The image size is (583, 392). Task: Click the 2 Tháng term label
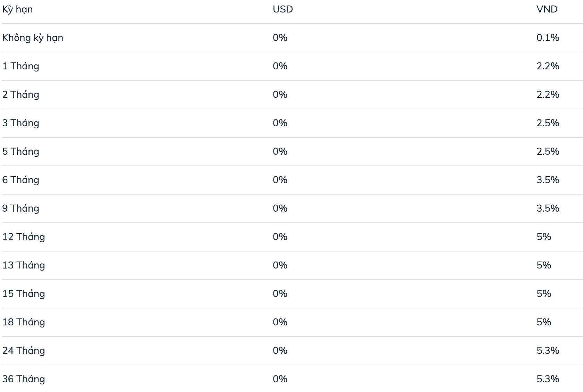(x=20, y=95)
